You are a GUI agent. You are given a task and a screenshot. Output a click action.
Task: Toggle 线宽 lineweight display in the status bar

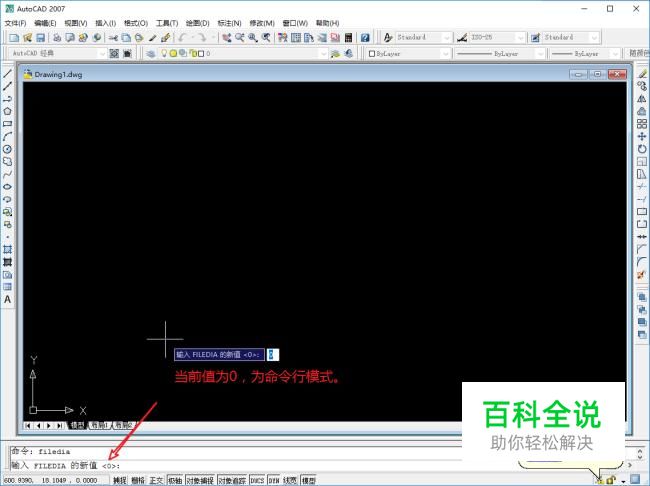click(x=290, y=480)
